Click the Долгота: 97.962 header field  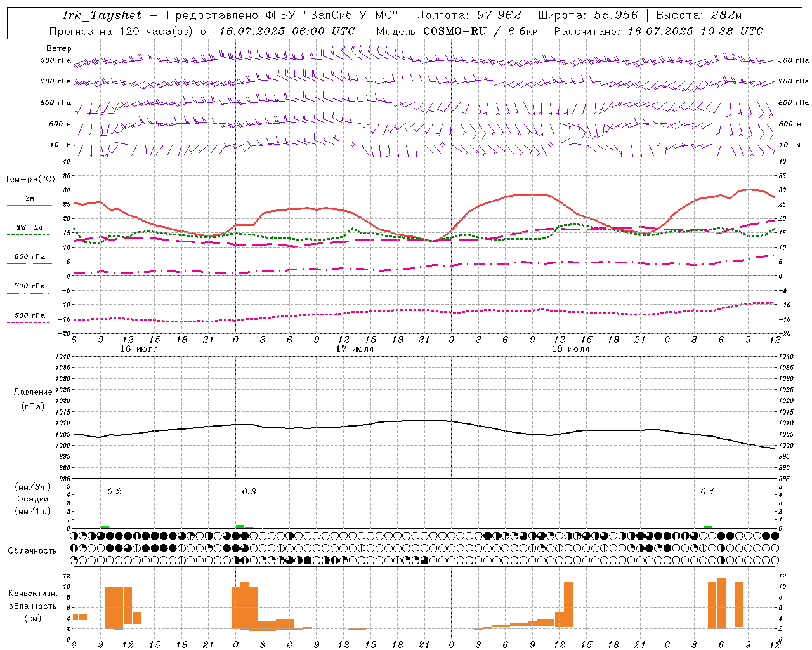[x=468, y=15]
